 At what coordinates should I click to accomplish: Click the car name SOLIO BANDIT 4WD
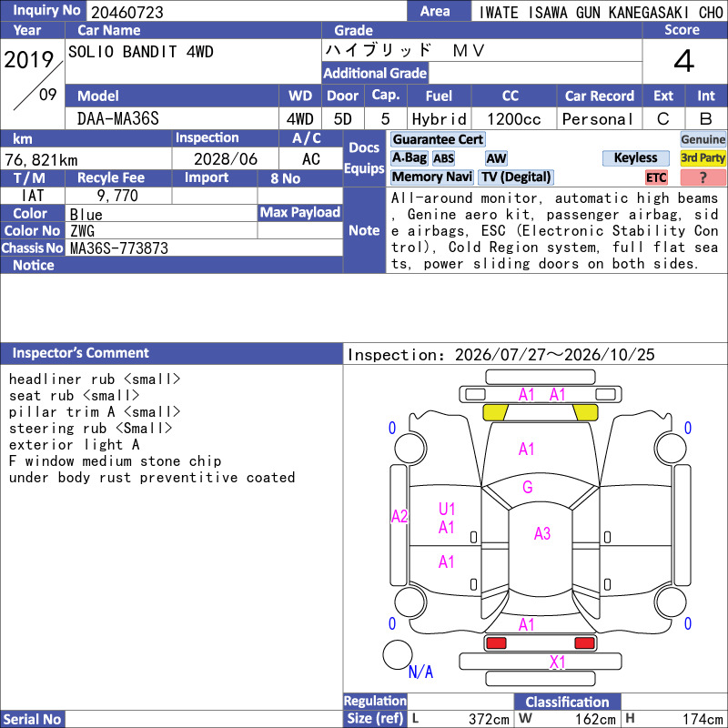click(141, 52)
